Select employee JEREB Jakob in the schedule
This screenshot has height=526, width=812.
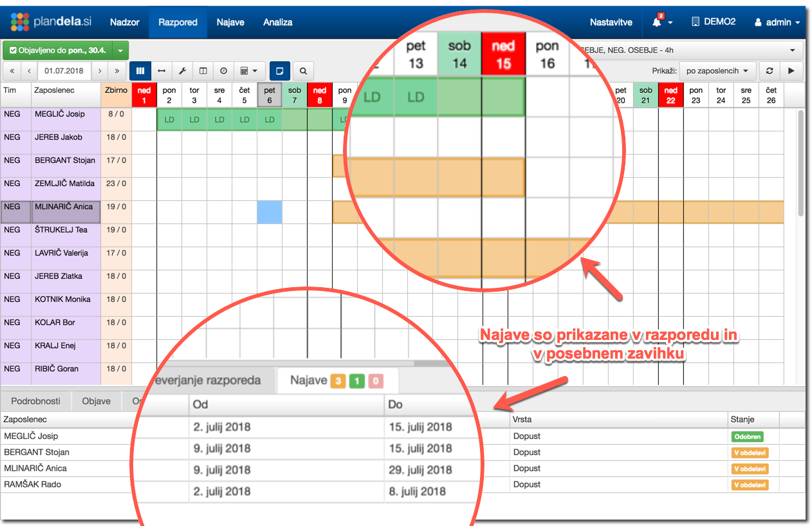66,142
